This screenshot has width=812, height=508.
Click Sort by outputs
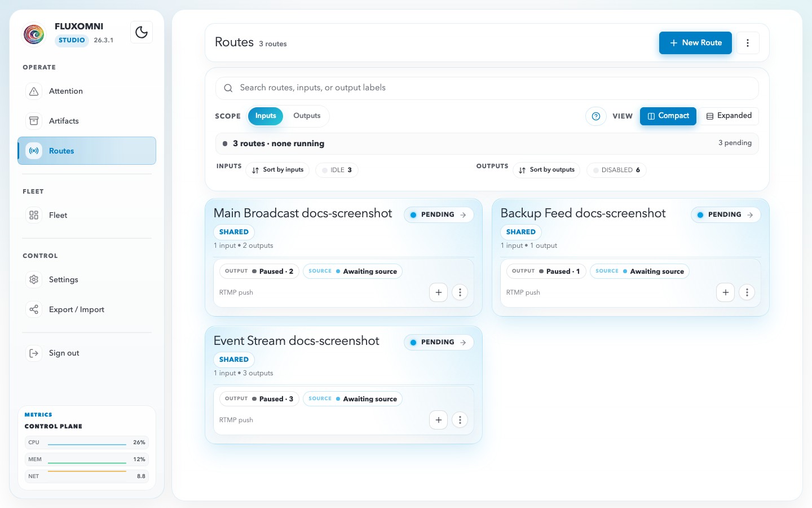546,170
